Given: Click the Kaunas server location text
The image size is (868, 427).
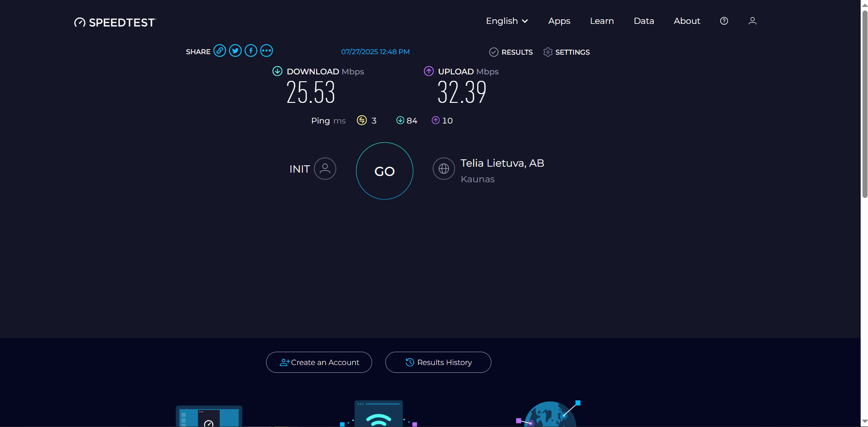Looking at the screenshot, I should click(x=478, y=179).
